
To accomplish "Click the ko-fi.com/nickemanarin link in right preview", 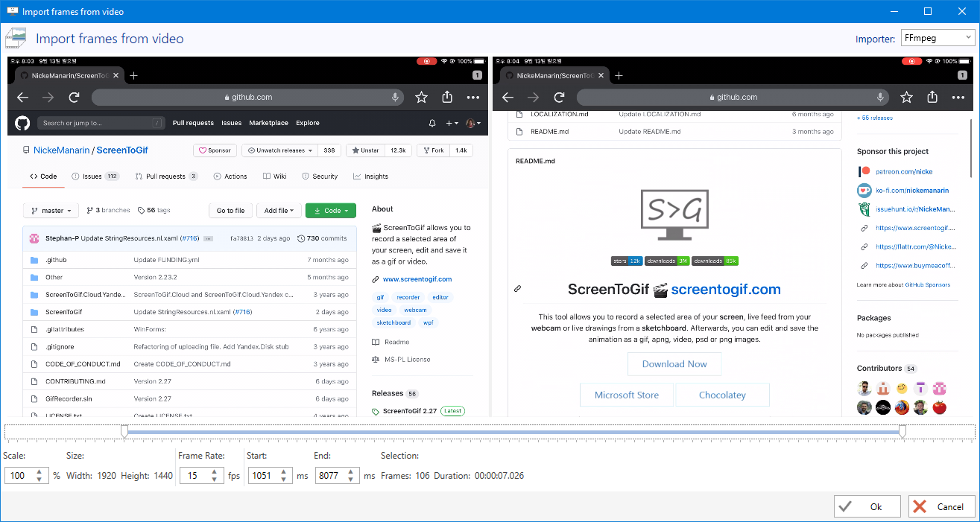I will tap(912, 190).
